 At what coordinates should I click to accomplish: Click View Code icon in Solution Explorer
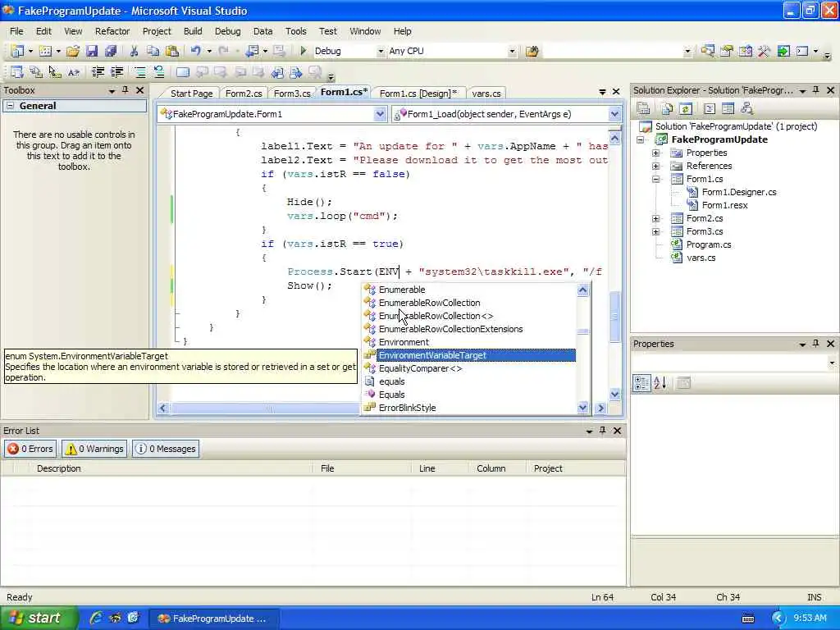(x=710, y=109)
